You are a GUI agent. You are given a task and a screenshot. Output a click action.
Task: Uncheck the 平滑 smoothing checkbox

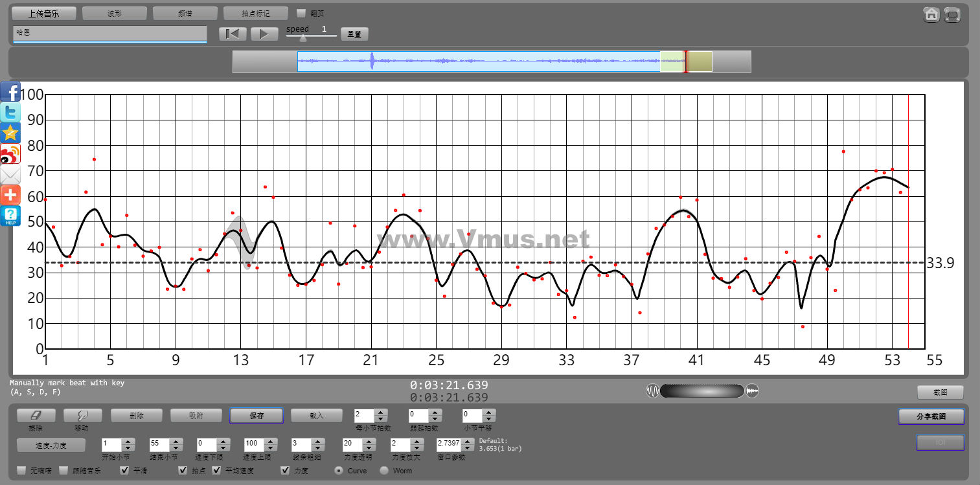point(125,470)
